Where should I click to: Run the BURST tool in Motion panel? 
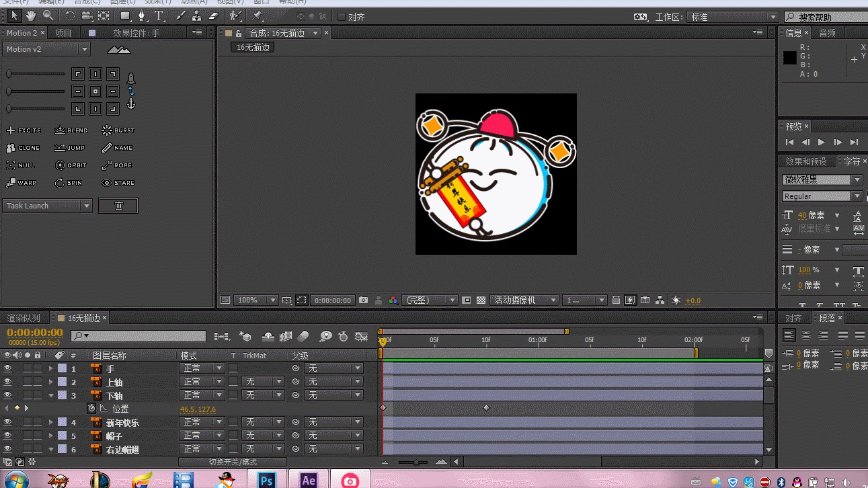pos(118,130)
